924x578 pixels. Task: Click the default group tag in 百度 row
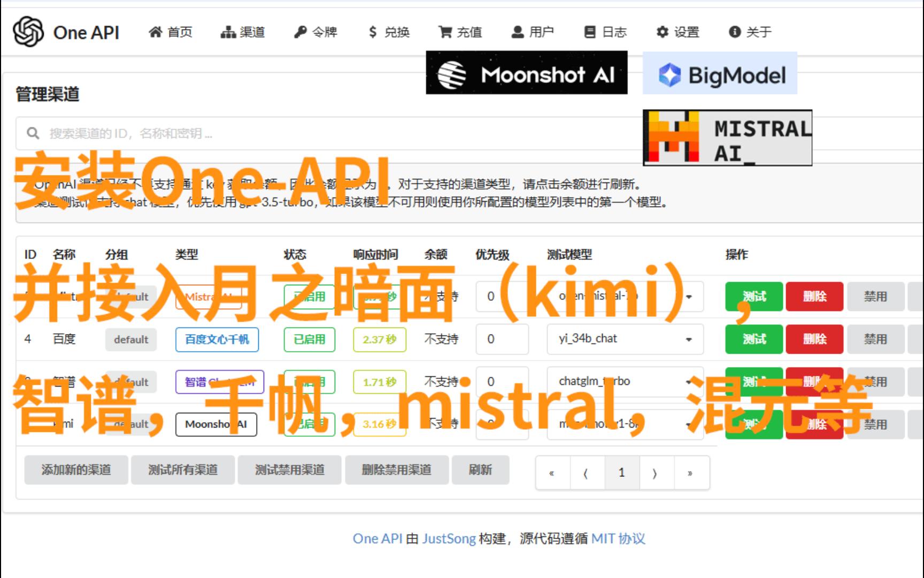coord(131,339)
